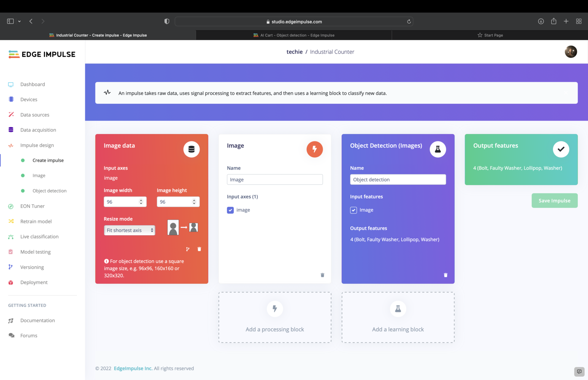The width and height of the screenshot is (588, 380).
Task: Click the Devices chip icon
Action: pos(11,100)
